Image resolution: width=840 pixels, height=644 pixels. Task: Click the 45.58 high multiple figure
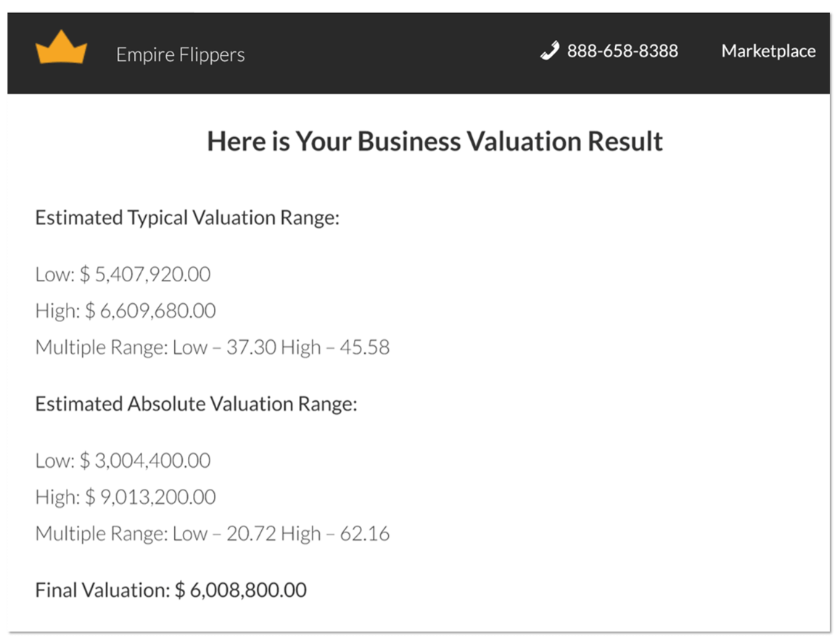[x=364, y=347]
